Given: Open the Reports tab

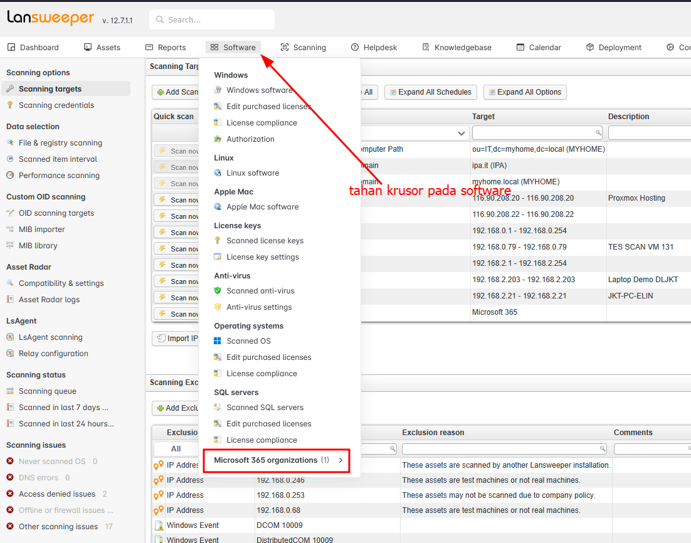Looking at the screenshot, I should point(166,47).
